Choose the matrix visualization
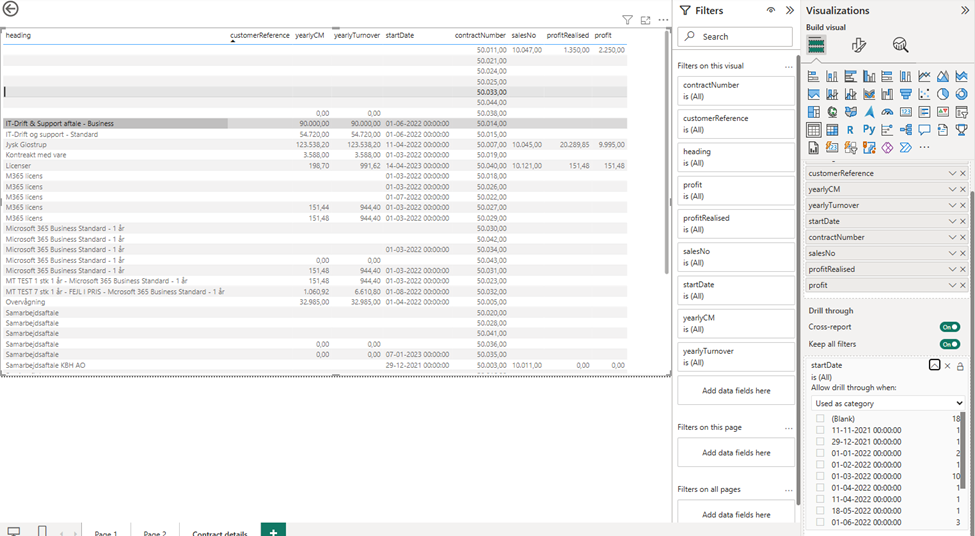Image resolution: width=975 pixels, height=536 pixels. point(832,130)
